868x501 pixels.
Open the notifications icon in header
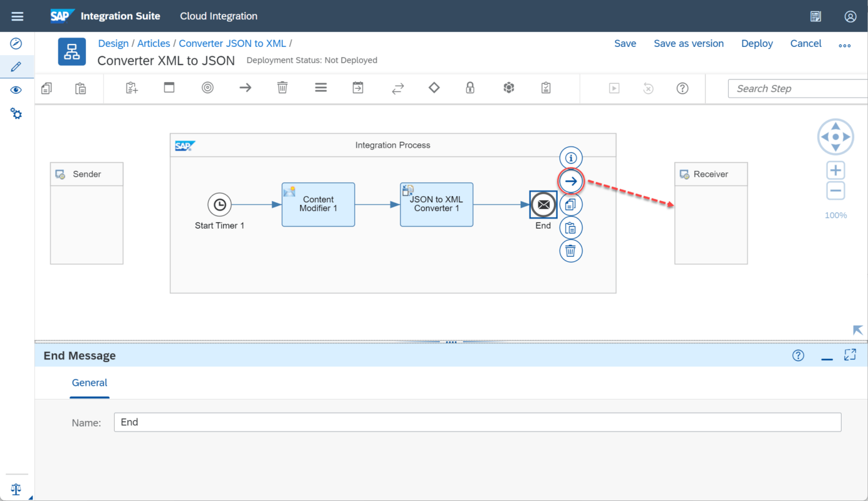815,16
